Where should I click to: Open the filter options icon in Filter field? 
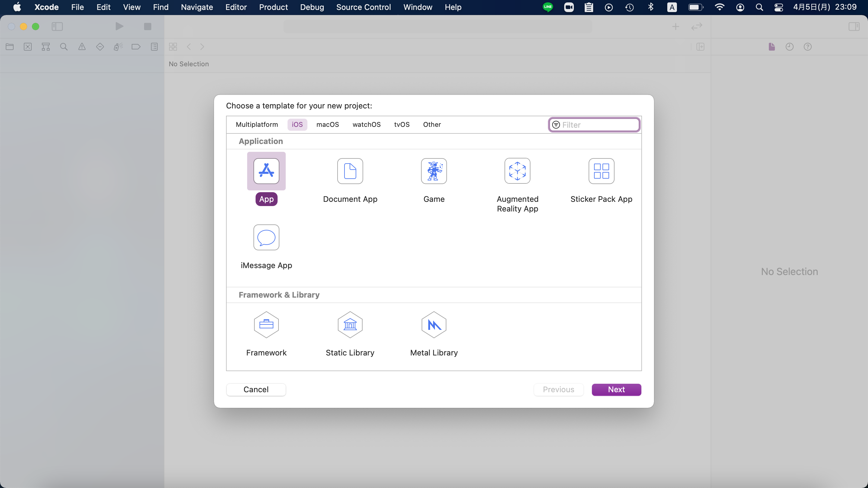556,125
